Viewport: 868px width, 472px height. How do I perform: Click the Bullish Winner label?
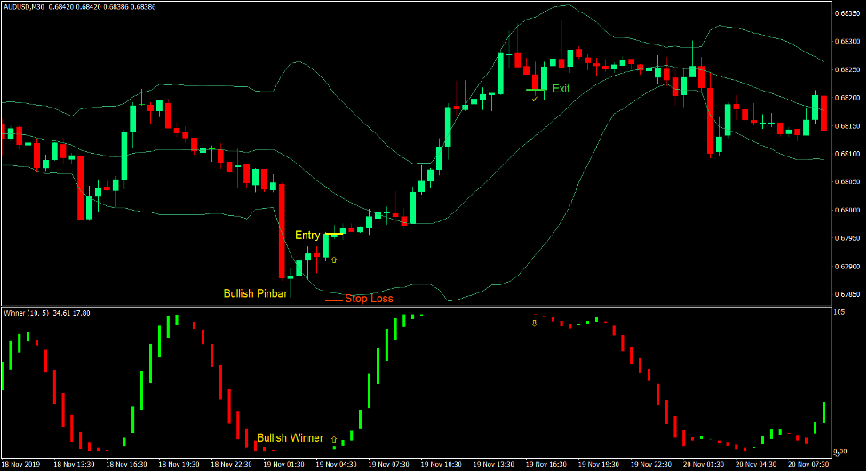(290, 438)
